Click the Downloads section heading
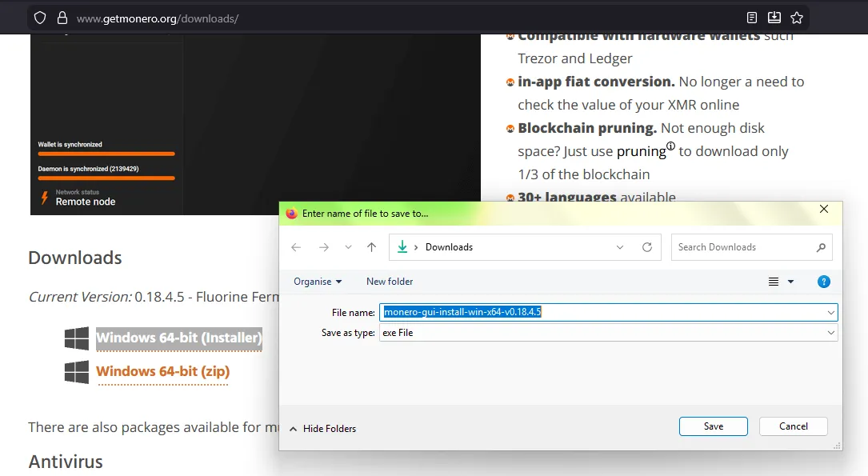The image size is (868, 476). pos(74,258)
